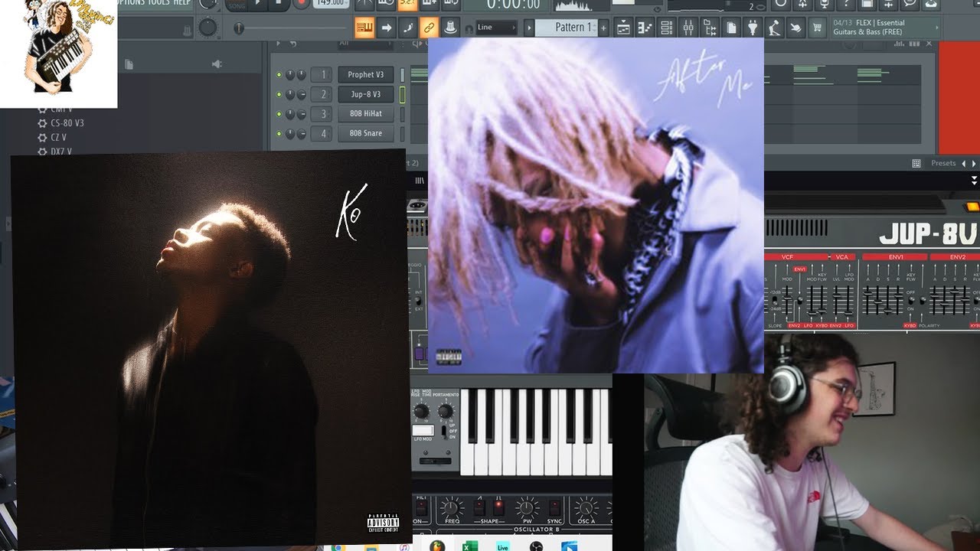
Task: Open pattern options arrow left of Pattern 1
Action: [x=528, y=28]
